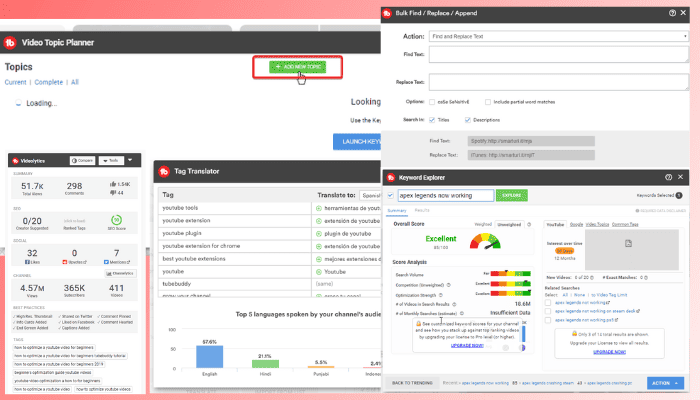Check the 'apex legends not working' related search
Screen dimensions: 700x400
coord(548,303)
